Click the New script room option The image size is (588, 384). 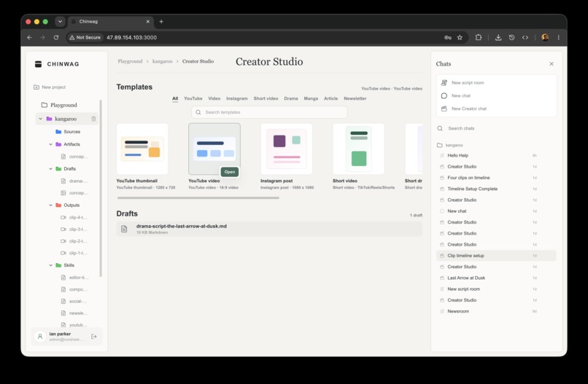pyautogui.click(x=496, y=82)
